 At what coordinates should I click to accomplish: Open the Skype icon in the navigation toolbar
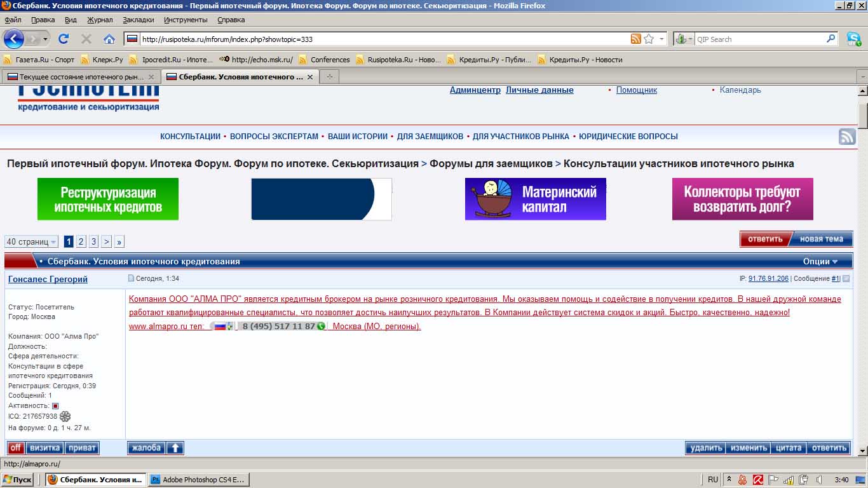(853, 39)
